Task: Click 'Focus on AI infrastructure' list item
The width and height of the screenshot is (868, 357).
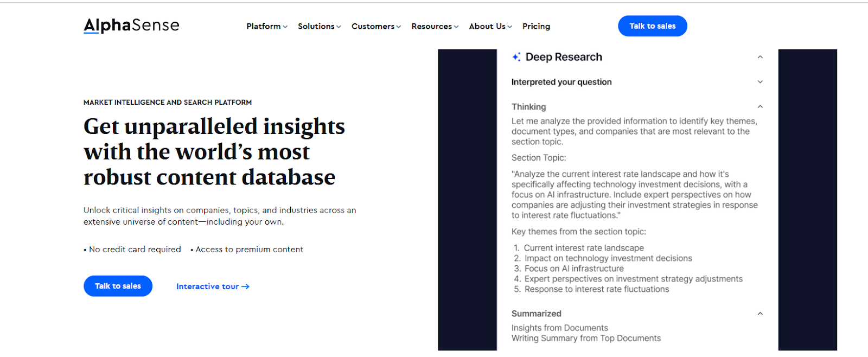Action: point(574,269)
